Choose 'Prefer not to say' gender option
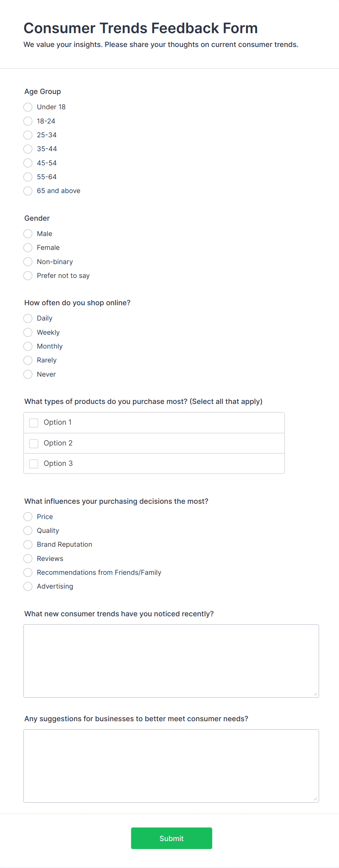 point(28,276)
